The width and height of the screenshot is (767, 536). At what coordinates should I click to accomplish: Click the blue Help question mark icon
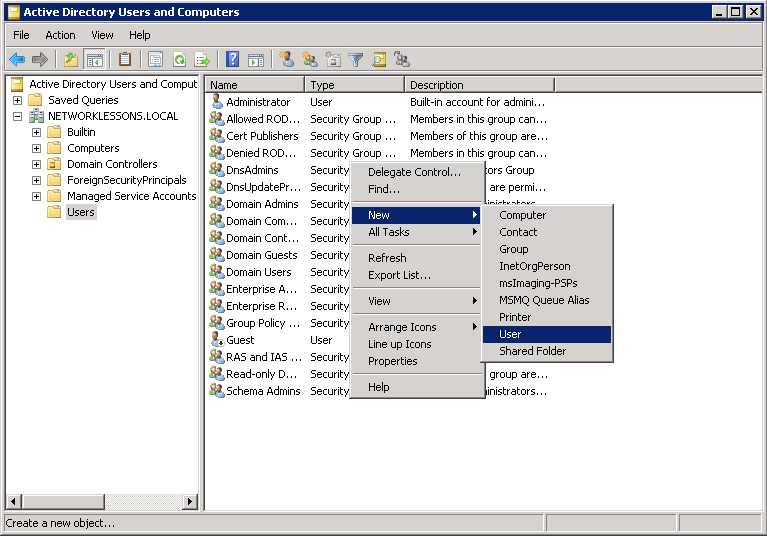(x=232, y=60)
